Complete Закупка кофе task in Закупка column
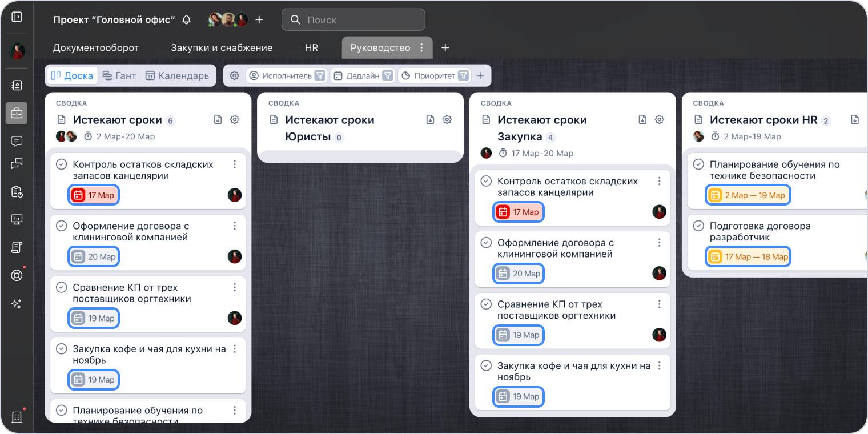The width and height of the screenshot is (868, 434). coord(486,366)
